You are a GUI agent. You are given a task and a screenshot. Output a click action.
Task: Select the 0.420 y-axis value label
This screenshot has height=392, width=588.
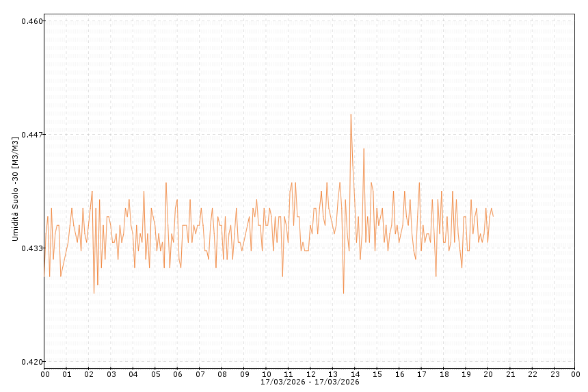click(31, 362)
